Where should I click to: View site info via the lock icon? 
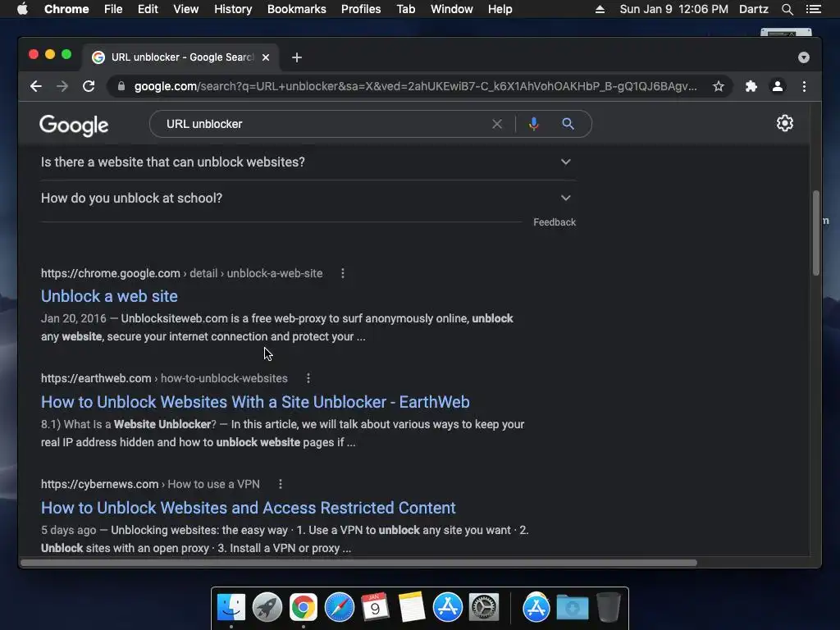[x=121, y=86]
